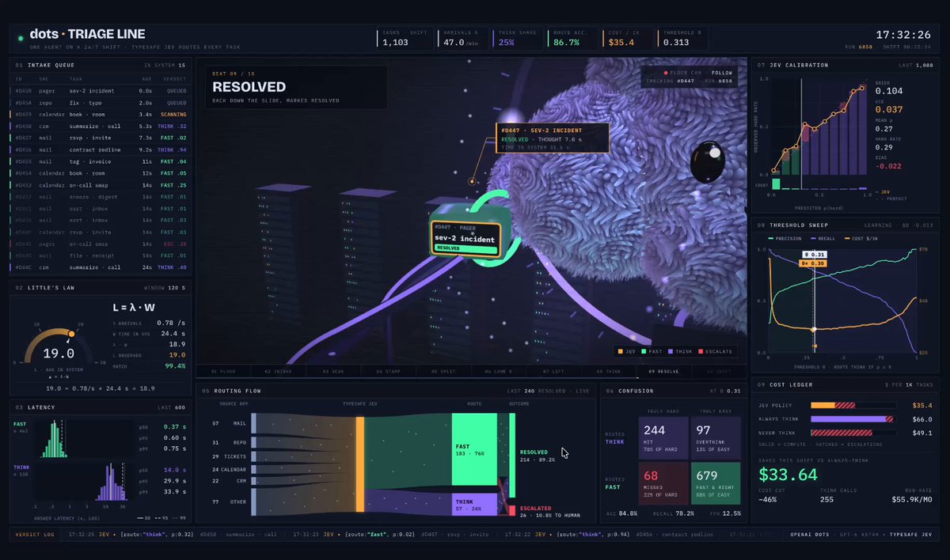Click the Verdict Log label in the ticker
Screen dimensions: 950x560
pos(33,535)
